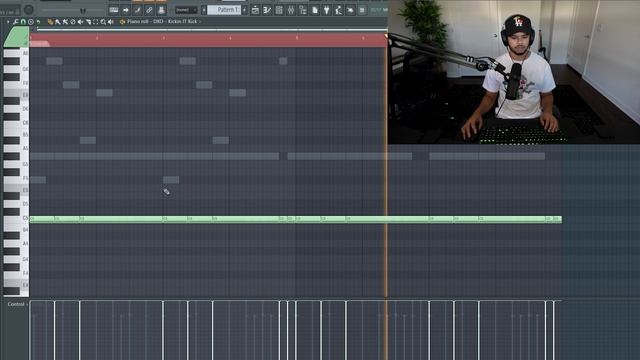
Task: Click the A5 piano key
Action: [x=16, y=148]
